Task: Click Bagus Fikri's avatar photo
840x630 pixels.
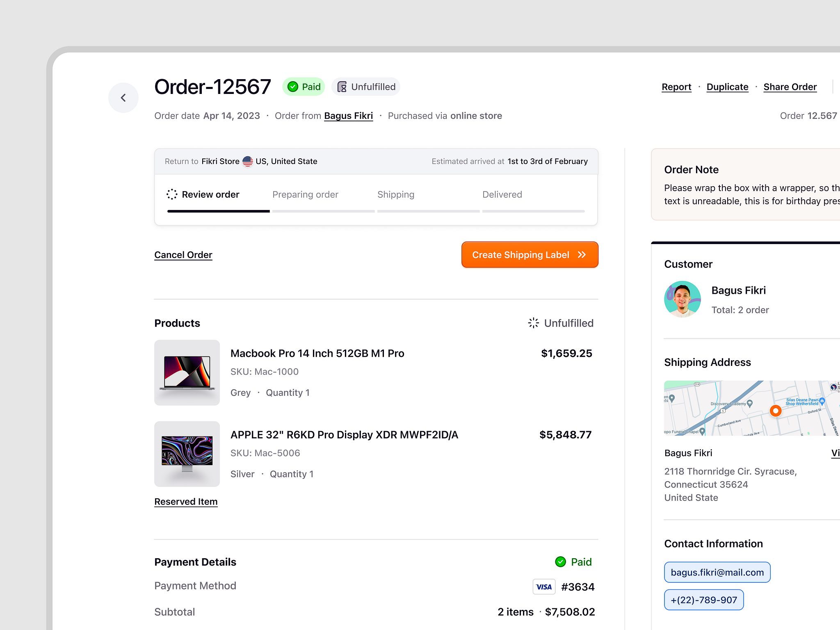Action: click(x=682, y=299)
